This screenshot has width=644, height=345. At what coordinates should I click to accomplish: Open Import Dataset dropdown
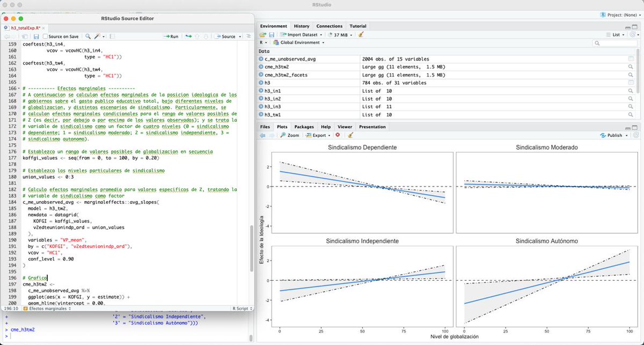click(302, 34)
